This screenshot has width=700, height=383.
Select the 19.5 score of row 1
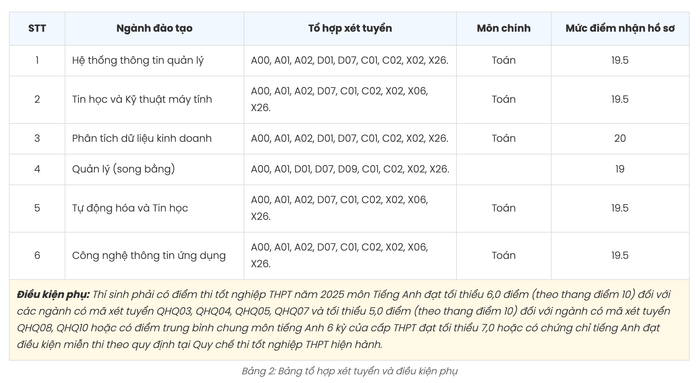620,60
